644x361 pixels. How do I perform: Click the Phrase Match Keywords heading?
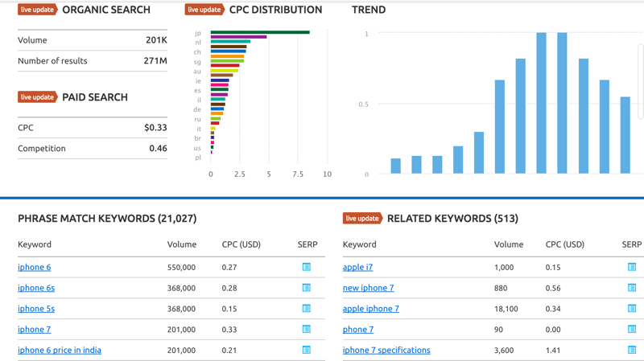click(107, 218)
